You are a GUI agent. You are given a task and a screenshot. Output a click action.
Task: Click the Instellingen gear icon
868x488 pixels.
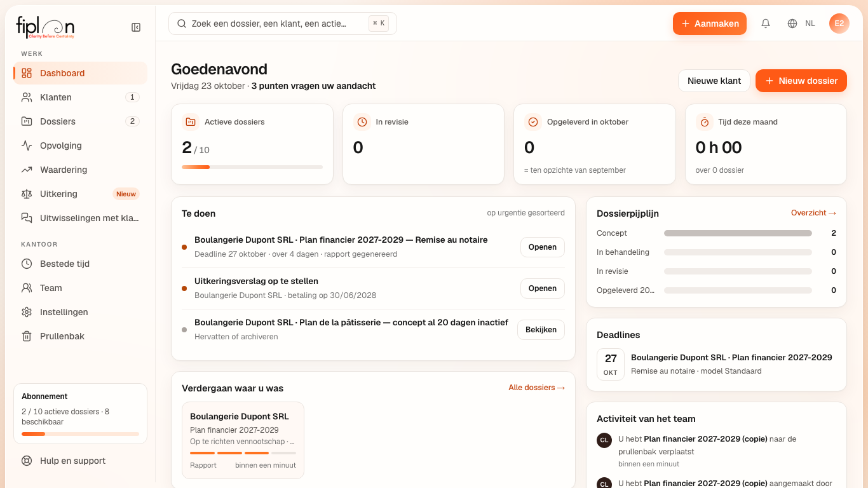tap(27, 312)
